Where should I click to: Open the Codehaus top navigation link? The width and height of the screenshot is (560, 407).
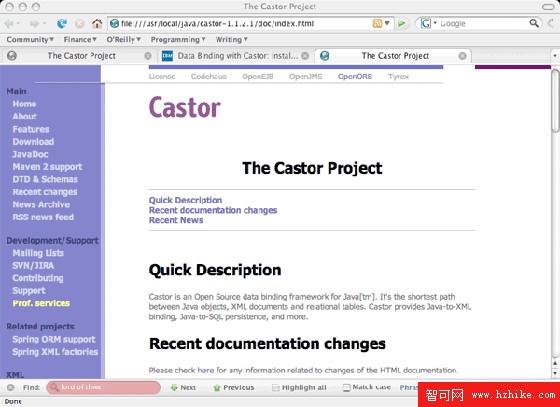tap(209, 76)
